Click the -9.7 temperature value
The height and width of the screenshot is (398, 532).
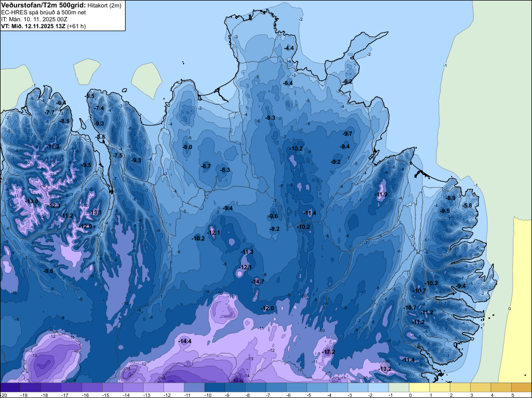pos(347,134)
